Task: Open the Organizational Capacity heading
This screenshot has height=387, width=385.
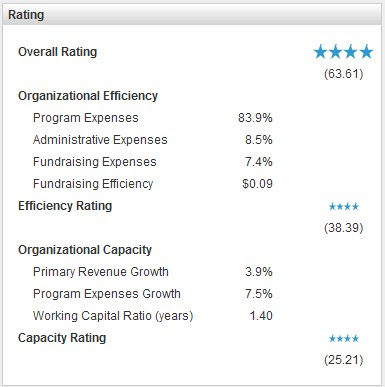Action: [x=85, y=250]
